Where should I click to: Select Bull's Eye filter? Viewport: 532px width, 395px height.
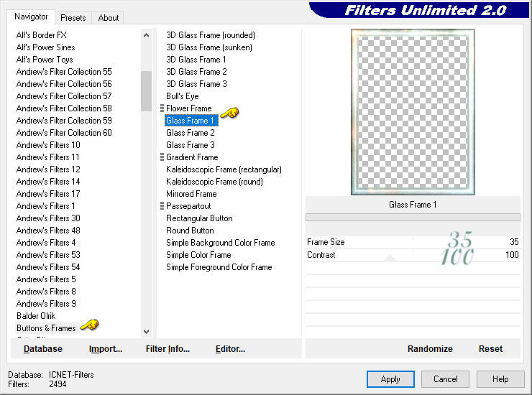182,96
